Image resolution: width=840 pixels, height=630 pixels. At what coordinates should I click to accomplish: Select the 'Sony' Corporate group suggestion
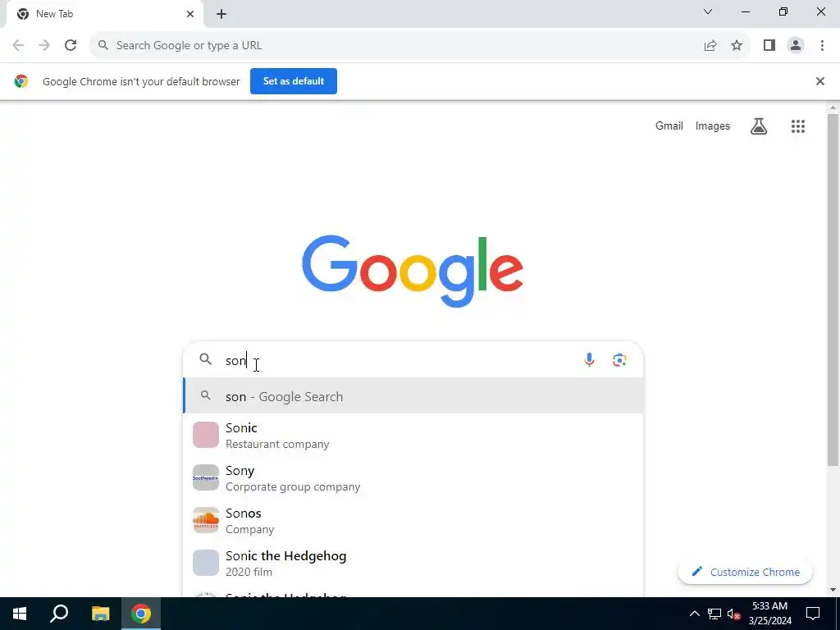click(x=413, y=478)
